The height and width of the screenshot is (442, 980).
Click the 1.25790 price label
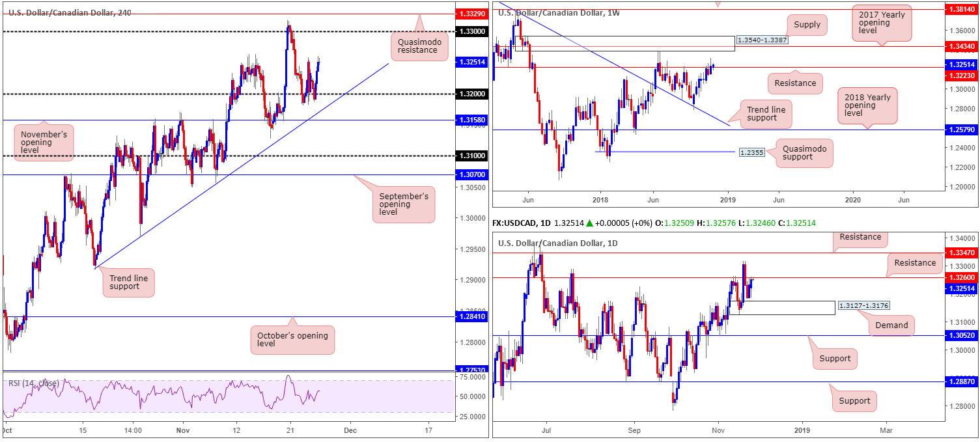pos(961,130)
